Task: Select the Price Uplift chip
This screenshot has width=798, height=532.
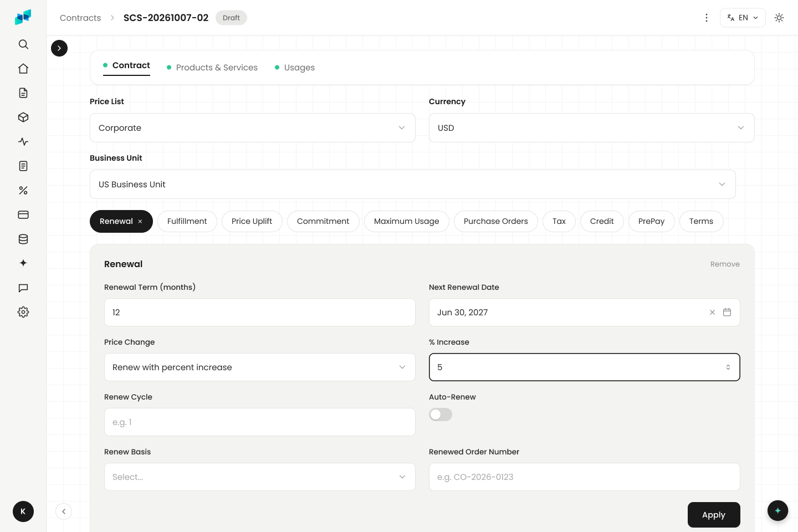Action: tap(252, 222)
